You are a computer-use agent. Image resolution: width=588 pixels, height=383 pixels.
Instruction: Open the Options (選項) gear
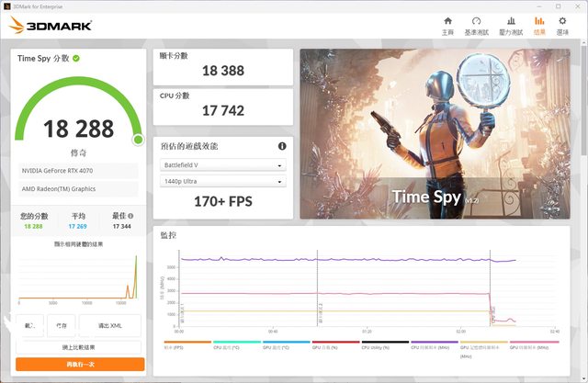tap(562, 25)
